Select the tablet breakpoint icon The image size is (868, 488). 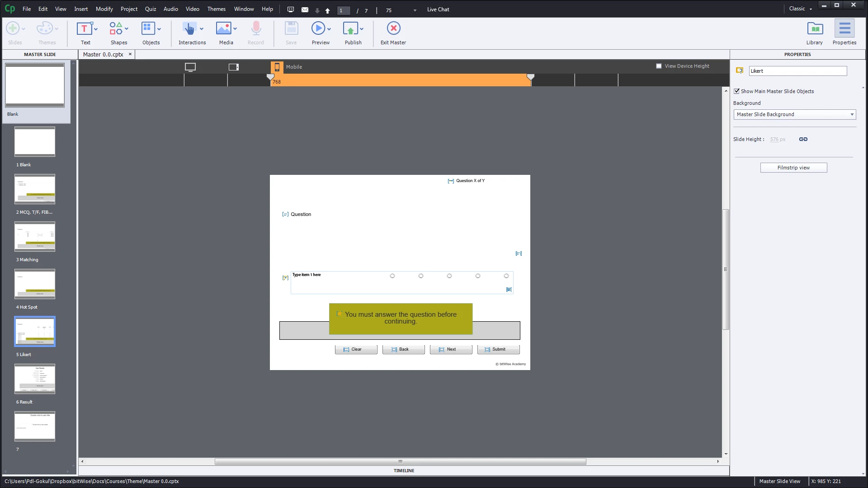coord(233,67)
